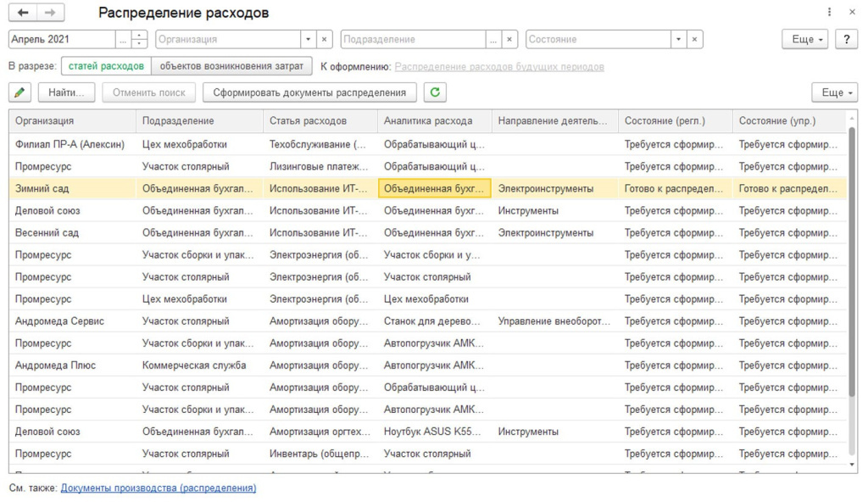Open the Организация dropdown arrow
Viewport: 868px width, 502px height.
(x=308, y=38)
